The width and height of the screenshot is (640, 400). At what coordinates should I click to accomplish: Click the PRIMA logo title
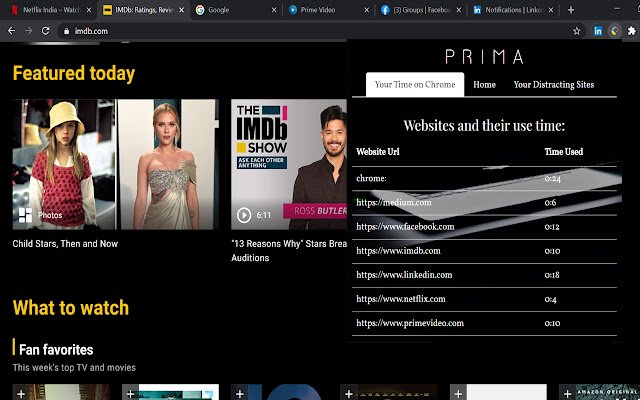[x=484, y=57]
